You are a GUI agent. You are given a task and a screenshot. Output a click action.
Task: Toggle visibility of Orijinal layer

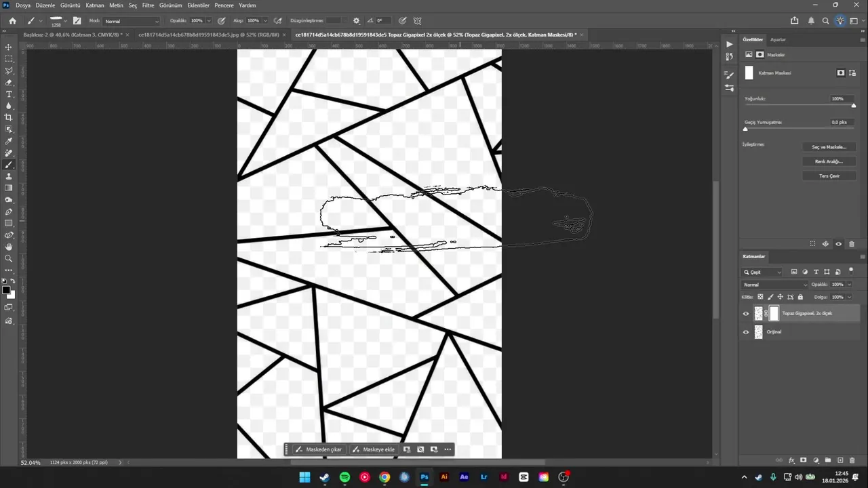[x=746, y=332]
